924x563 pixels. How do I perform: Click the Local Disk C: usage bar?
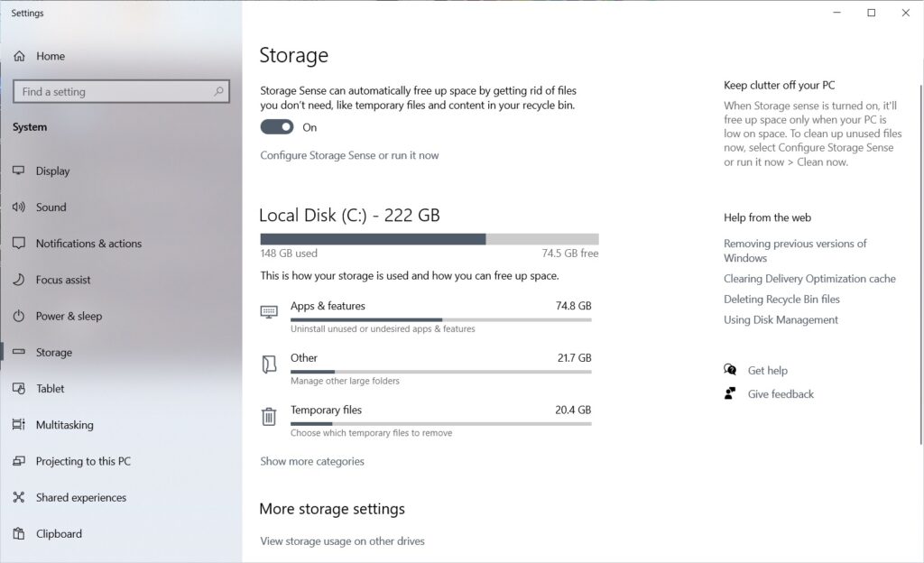[429, 239]
